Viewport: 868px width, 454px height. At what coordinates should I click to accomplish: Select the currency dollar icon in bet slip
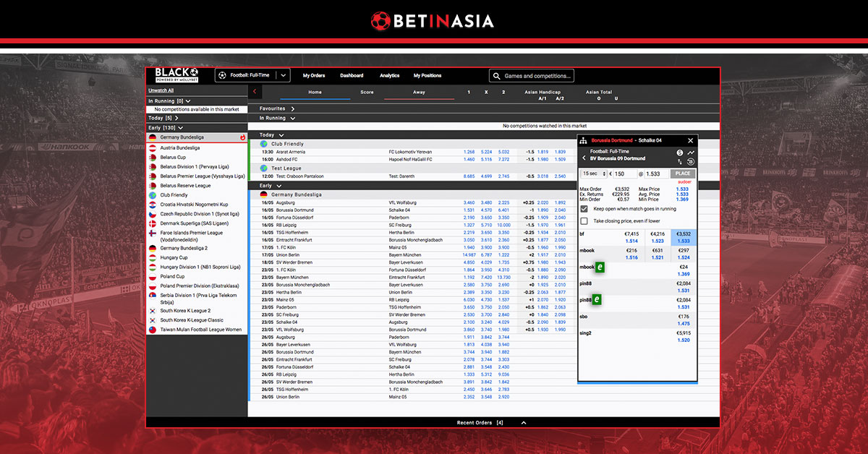680,153
